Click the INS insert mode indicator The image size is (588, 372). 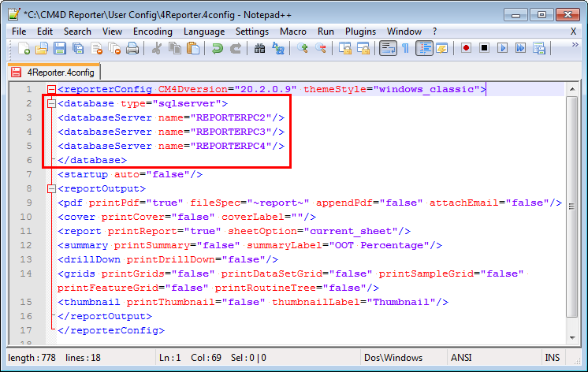pos(552,358)
